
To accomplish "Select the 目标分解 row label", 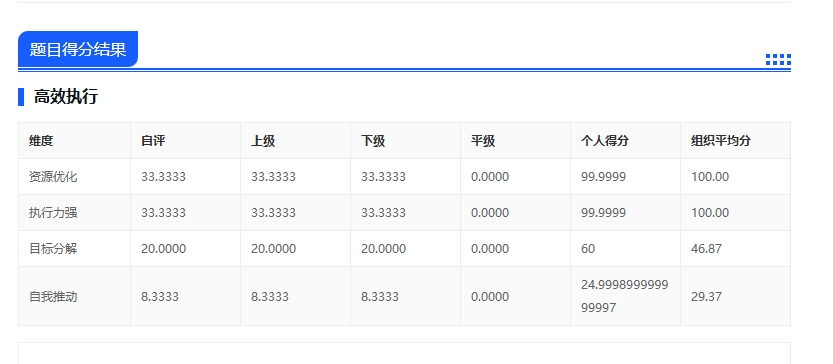I will [x=53, y=249].
